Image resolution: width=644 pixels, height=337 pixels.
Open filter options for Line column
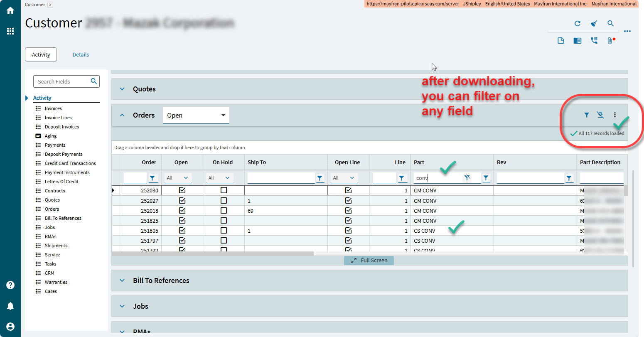click(402, 178)
